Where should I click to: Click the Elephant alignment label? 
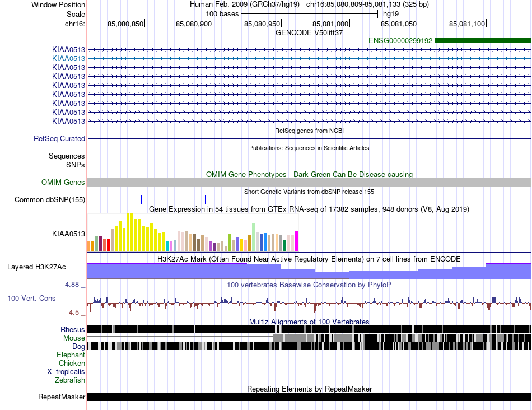pos(71,355)
